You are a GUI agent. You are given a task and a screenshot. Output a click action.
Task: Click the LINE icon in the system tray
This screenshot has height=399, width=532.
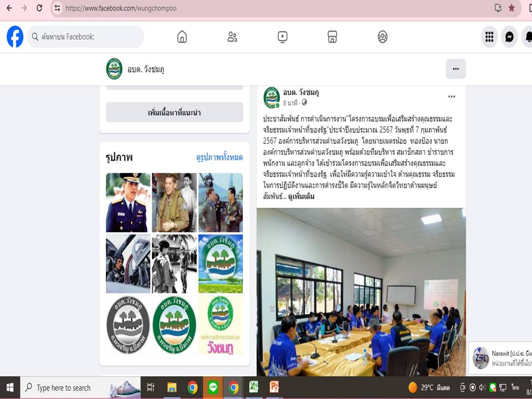(x=492, y=387)
